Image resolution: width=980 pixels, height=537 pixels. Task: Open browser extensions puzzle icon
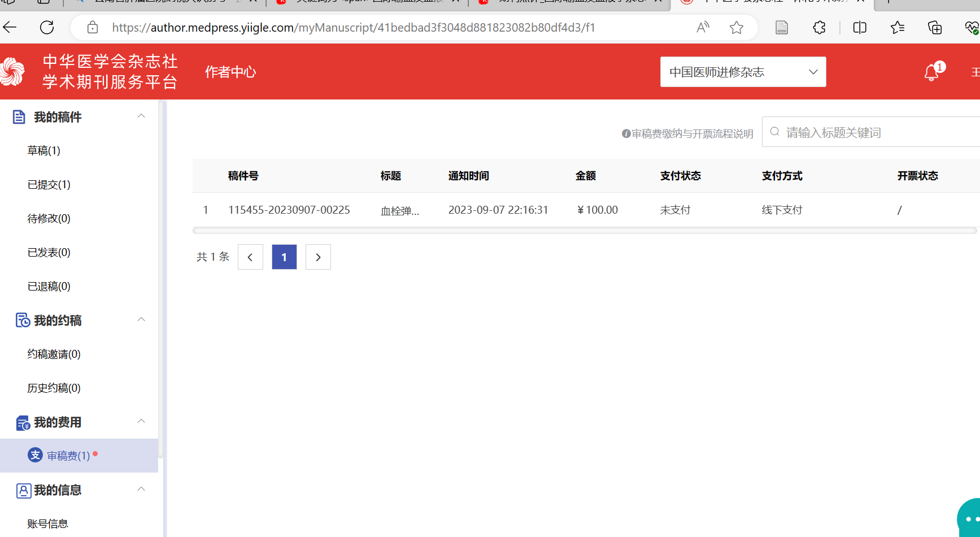coord(819,27)
